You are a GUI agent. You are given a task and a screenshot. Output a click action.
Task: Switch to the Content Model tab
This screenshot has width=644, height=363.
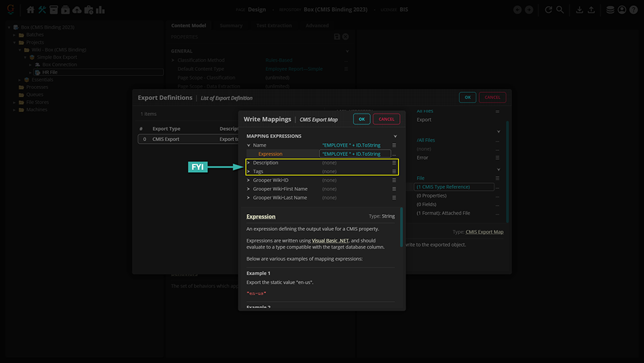tap(188, 26)
